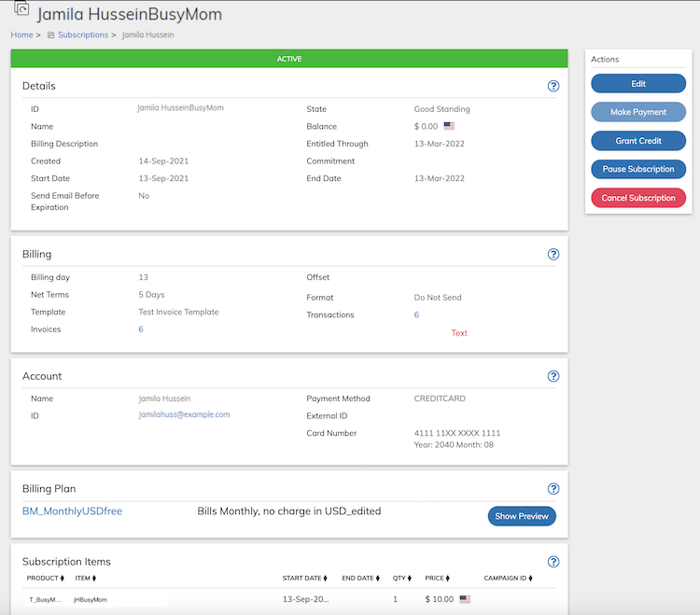The height and width of the screenshot is (615, 700).
Task: Select the JHBusyMom item cell
Action: [x=91, y=599]
